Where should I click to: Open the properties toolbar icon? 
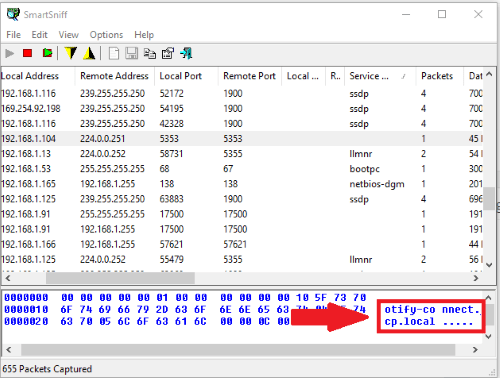tap(168, 53)
